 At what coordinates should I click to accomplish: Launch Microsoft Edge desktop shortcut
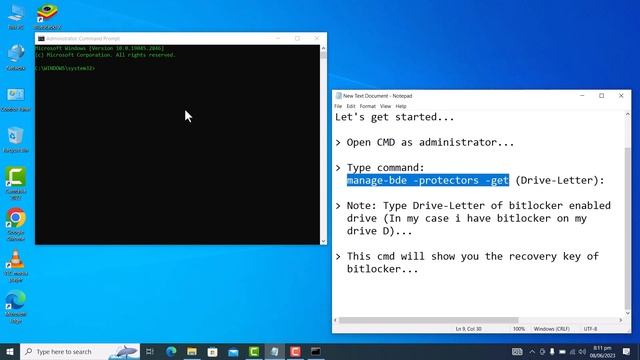(x=16, y=307)
